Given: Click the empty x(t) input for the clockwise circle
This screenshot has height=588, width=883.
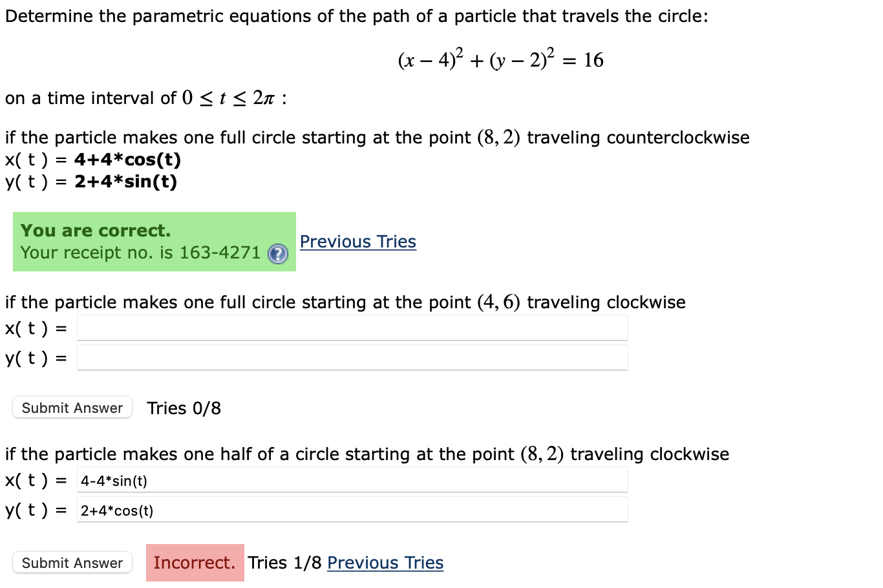Looking at the screenshot, I should click(352, 328).
